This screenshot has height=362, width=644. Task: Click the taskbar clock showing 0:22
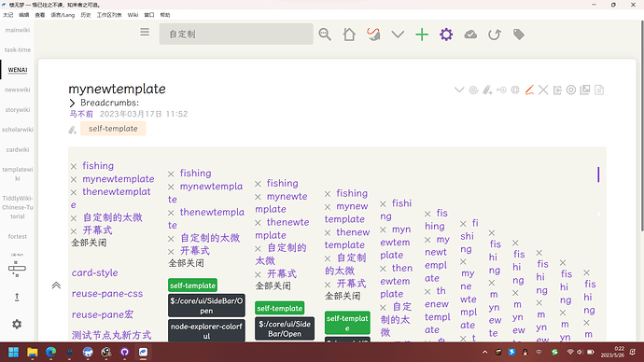tap(612, 352)
